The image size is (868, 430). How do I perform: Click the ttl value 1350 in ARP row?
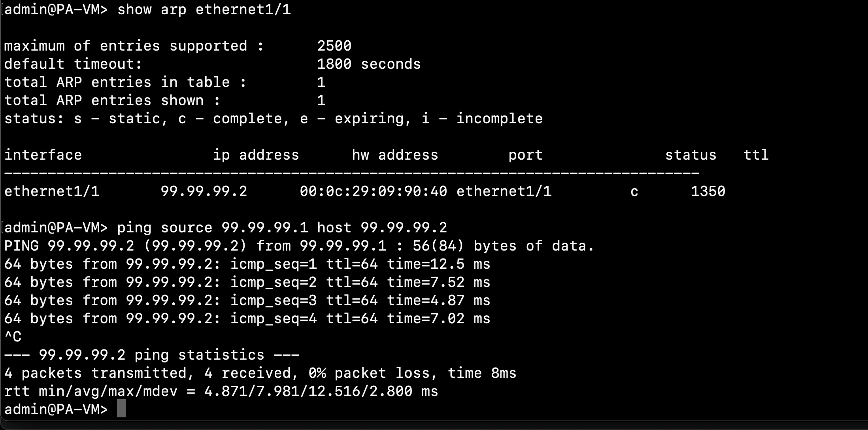(x=708, y=191)
